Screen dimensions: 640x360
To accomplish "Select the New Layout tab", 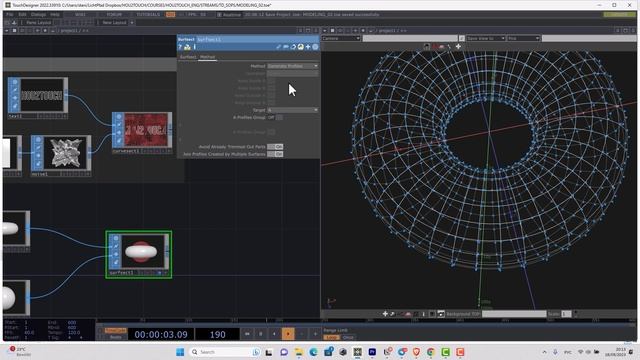I will [x=114, y=22].
